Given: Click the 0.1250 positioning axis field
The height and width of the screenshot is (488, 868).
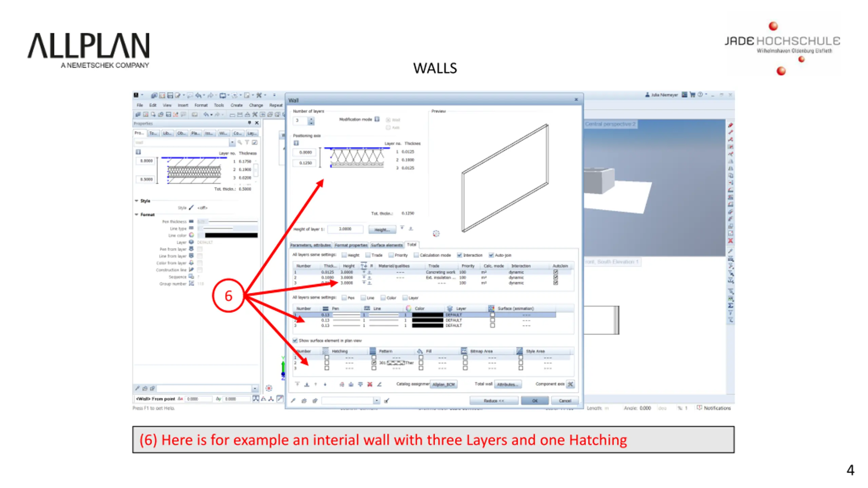Looking at the screenshot, I should tap(305, 163).
